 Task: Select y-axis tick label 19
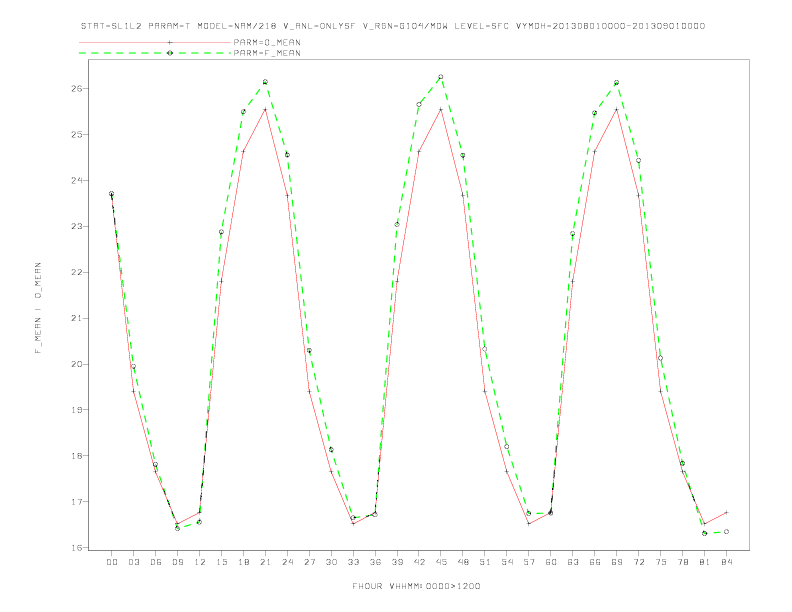pyautogui.click(x=76, y=410)
